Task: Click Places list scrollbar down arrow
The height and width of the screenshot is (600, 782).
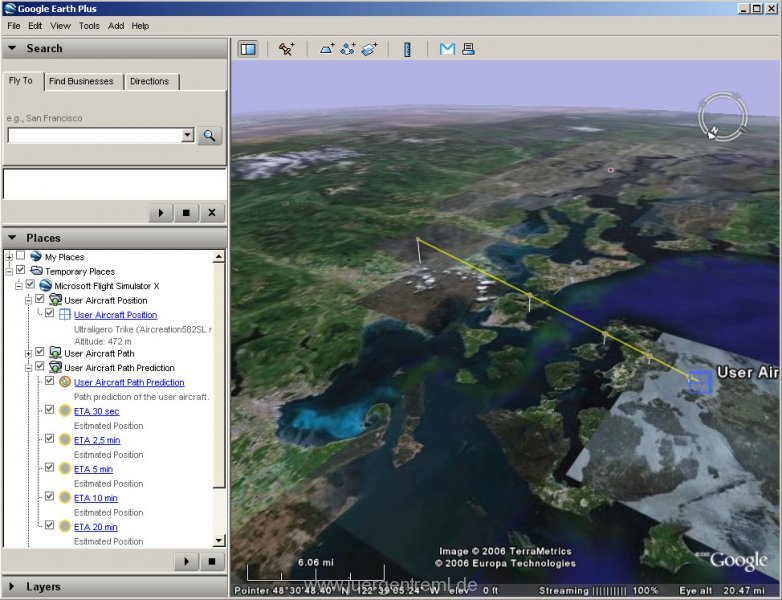Action: click(x=218, y=540)
